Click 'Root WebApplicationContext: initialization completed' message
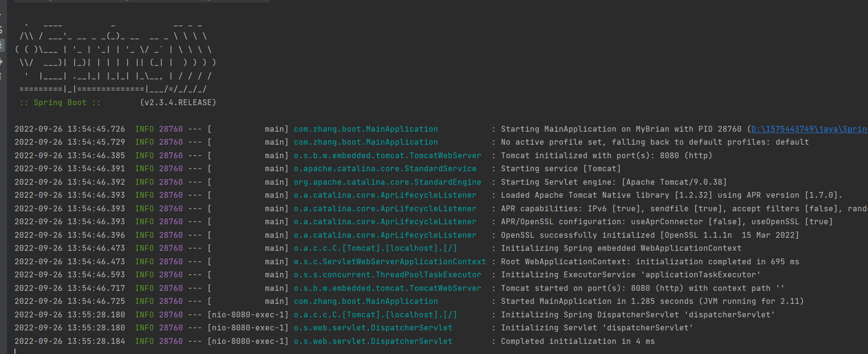The height and width of the screenshot is (354, 868). pyautogui.click(x=650, y=262)
